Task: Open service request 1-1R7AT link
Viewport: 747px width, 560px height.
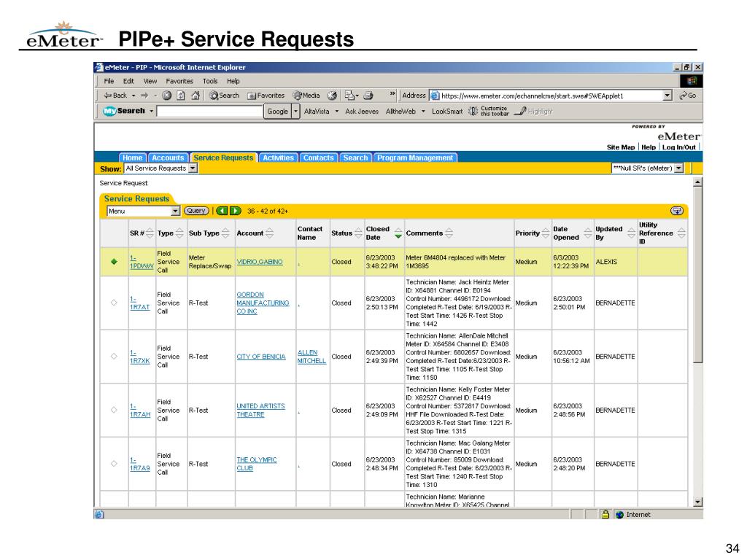Action: (139, 303)
